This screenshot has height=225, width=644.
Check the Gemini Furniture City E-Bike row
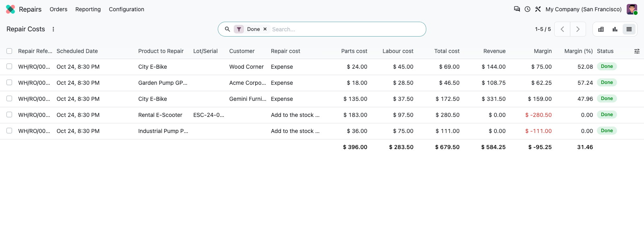click(9, 98)
